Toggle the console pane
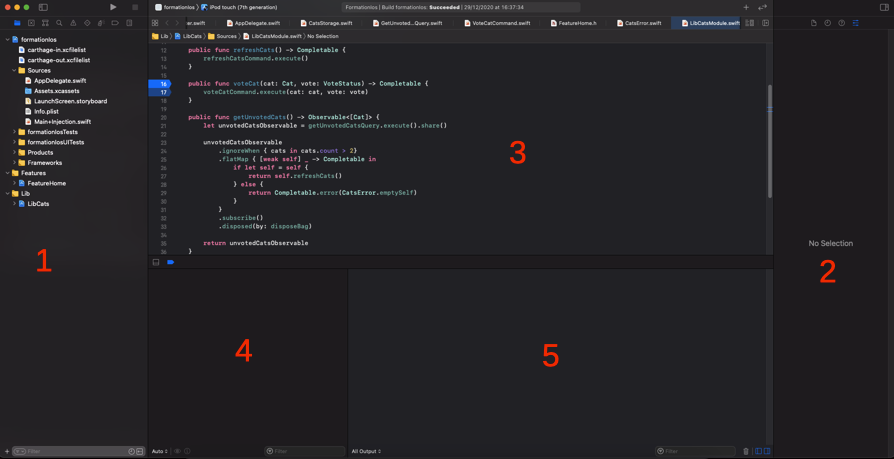The width and height of the screenshot is (894, 459). pos(767,451)
